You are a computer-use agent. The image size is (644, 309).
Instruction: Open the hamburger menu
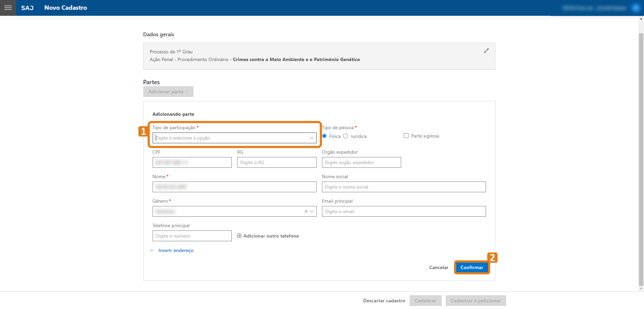(x=8, y=8)
